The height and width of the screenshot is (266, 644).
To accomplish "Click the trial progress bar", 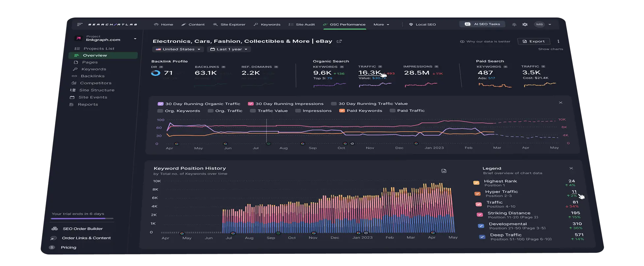I will click(x=82, y=219).
